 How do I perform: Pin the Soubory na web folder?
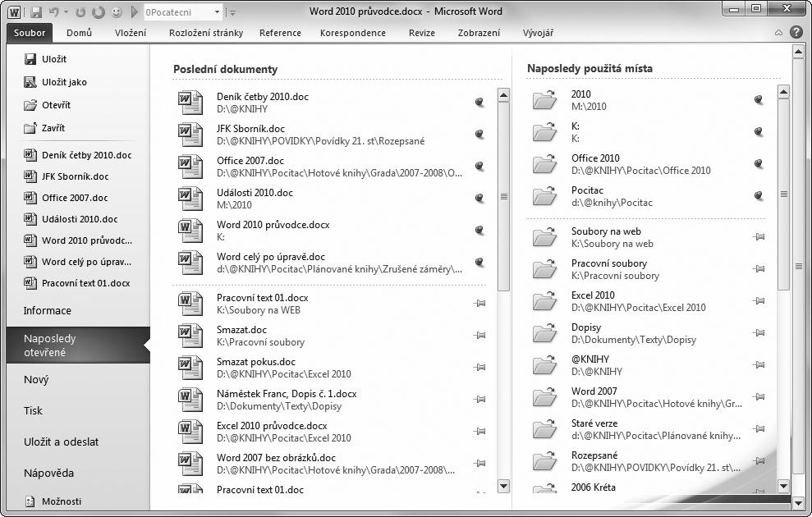759,237
